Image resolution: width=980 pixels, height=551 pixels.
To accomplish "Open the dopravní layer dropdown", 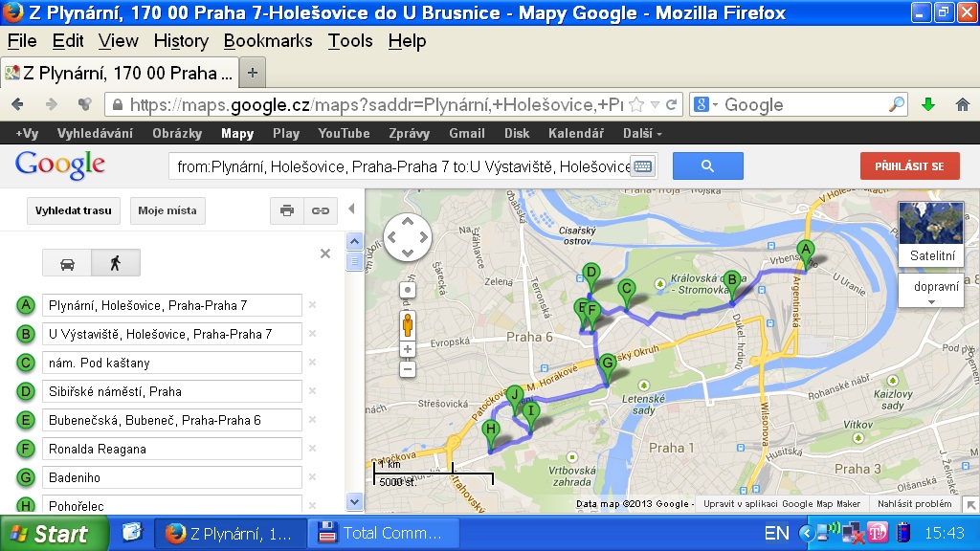I will pos(931,291).
